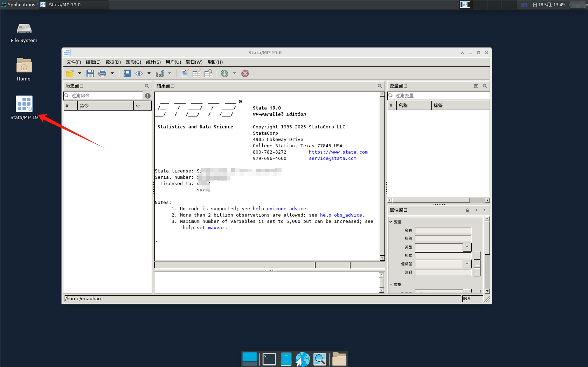Image resolution: width=588 pixels, height=367 pixels.
Task: Open the file manager cabinet dock icon
Action: pyautogui.click(x=286, y=359)
